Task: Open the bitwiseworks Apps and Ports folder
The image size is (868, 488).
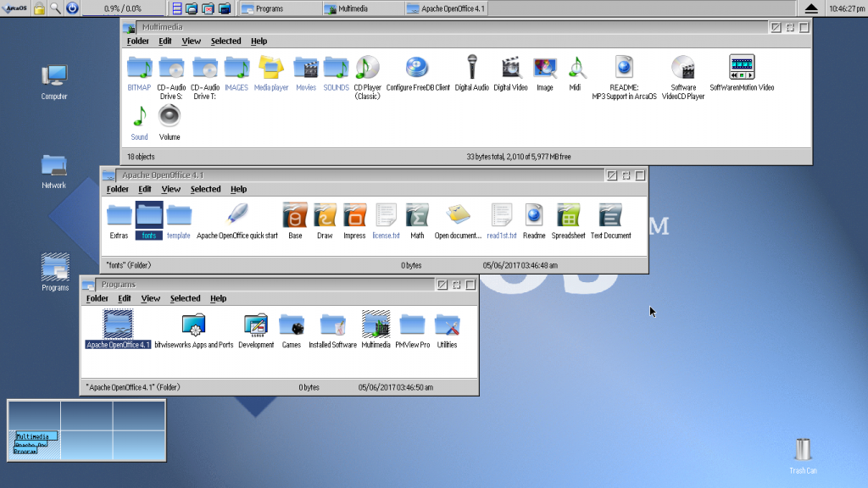Action: (193, 324)
